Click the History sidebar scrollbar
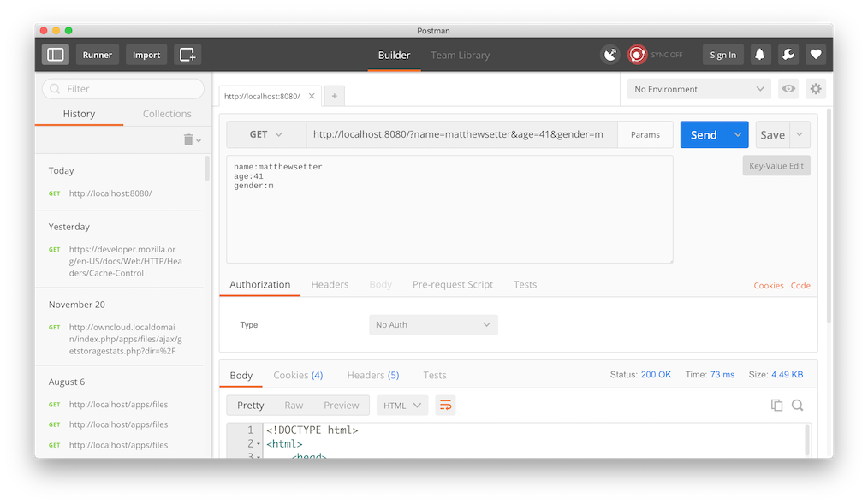Screen dimensions: 868x504 pyautogui.click(x=208, y=169)
